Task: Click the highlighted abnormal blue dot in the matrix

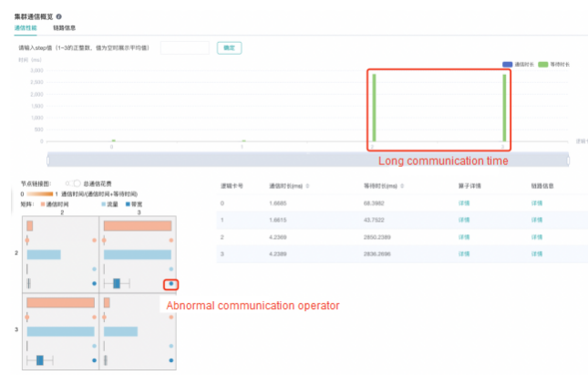Action: [x=171, y=285]
